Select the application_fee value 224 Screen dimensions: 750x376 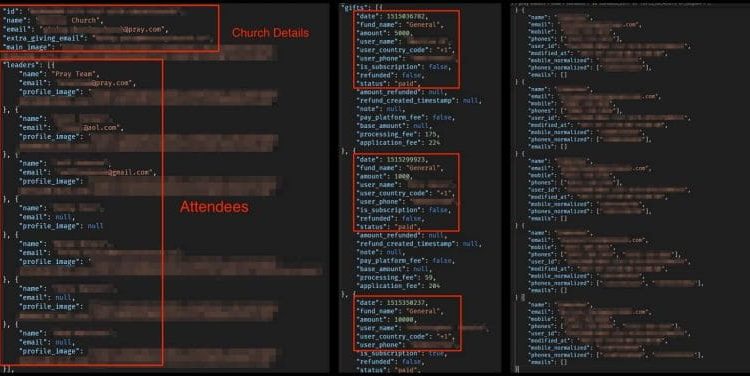(x=434, y=143)
